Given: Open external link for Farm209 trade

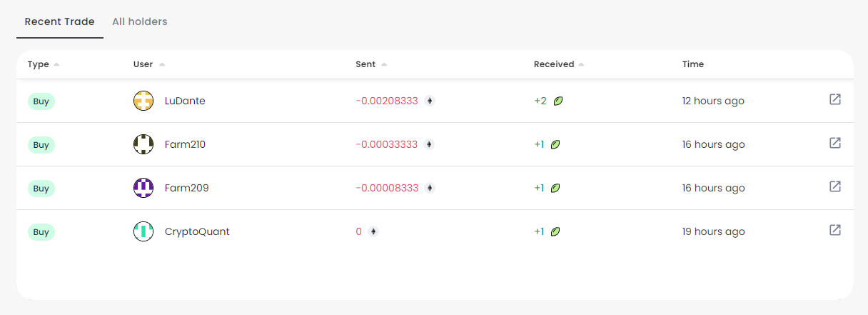Looking at the screenshot, I should point(834,186).
